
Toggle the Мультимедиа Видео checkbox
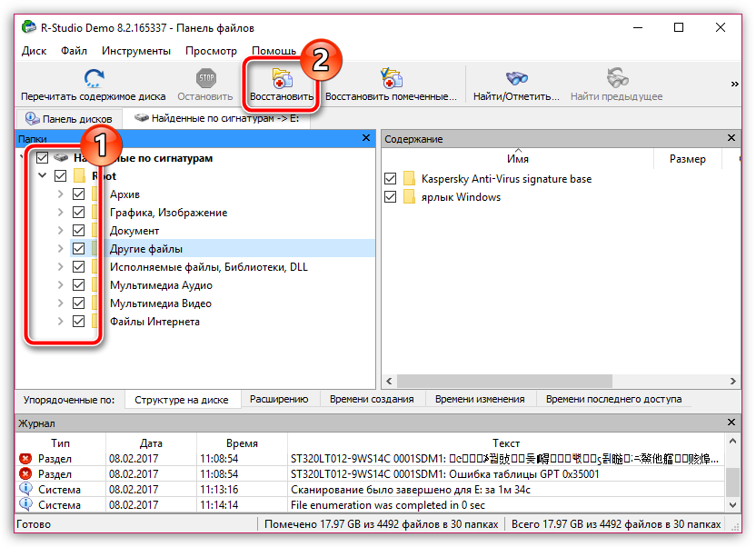78,303
